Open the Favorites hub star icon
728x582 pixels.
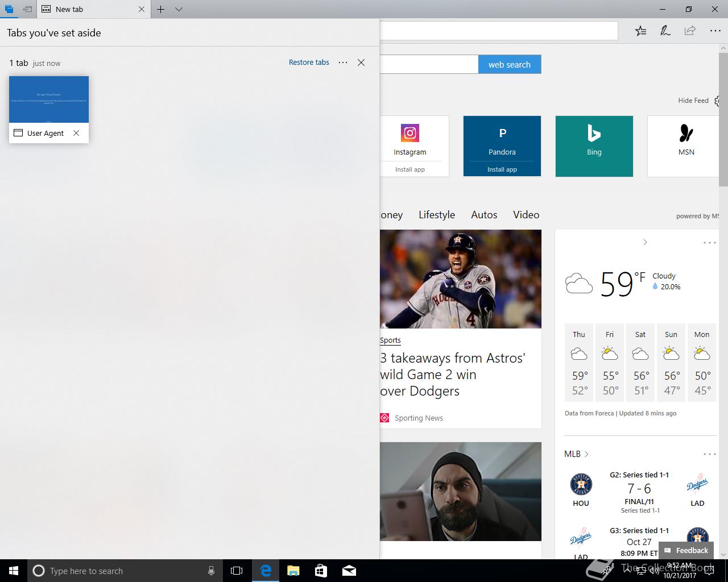pos(640,31)
